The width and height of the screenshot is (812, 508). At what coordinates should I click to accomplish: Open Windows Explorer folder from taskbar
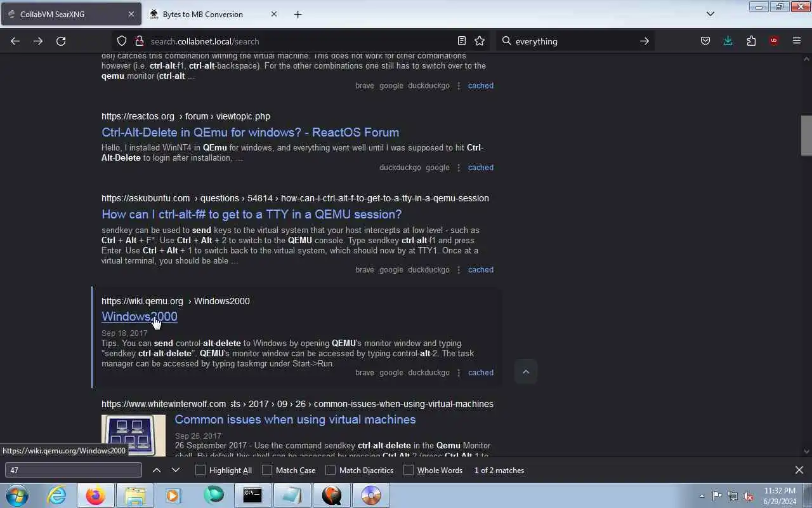(135, 495)
